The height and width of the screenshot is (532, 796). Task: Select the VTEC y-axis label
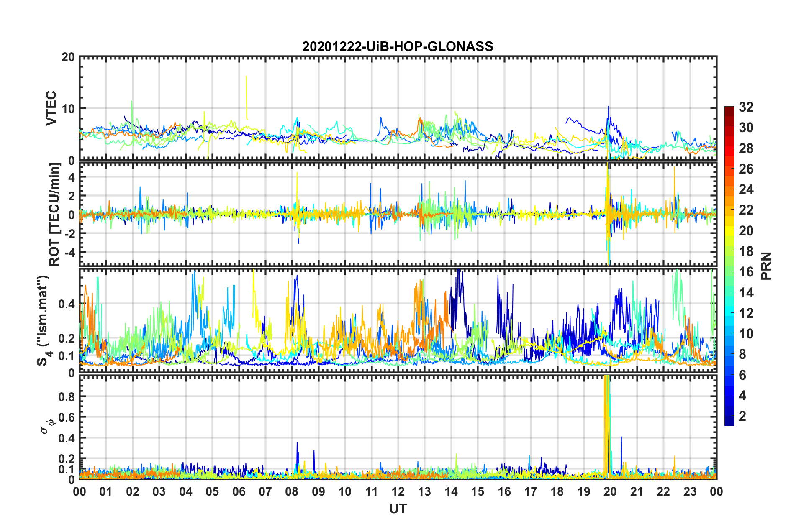click(51, 108)
